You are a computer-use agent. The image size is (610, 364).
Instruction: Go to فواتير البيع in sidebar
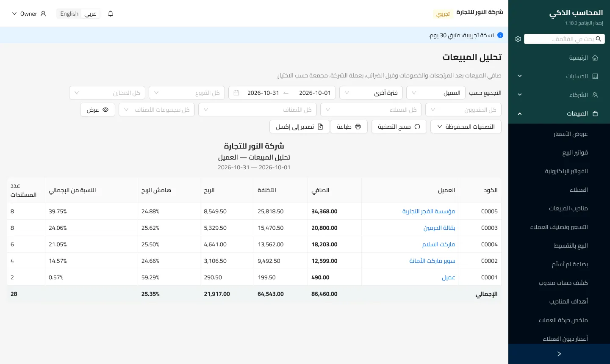pos(575,152)
